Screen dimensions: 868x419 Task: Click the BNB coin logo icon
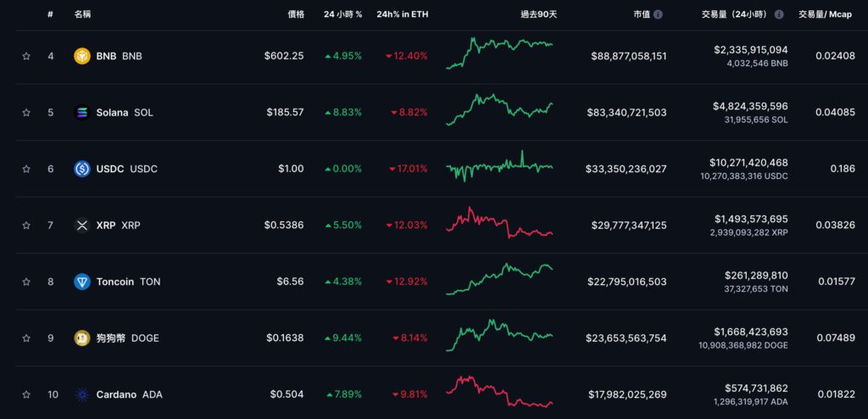pyautogui.click(x=82, y=56)
